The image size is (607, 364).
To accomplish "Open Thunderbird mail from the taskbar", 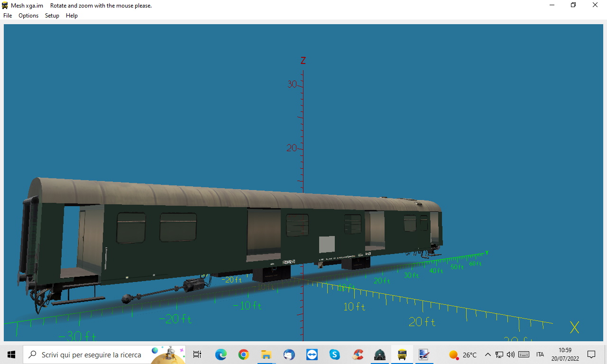I will point(289,355).
